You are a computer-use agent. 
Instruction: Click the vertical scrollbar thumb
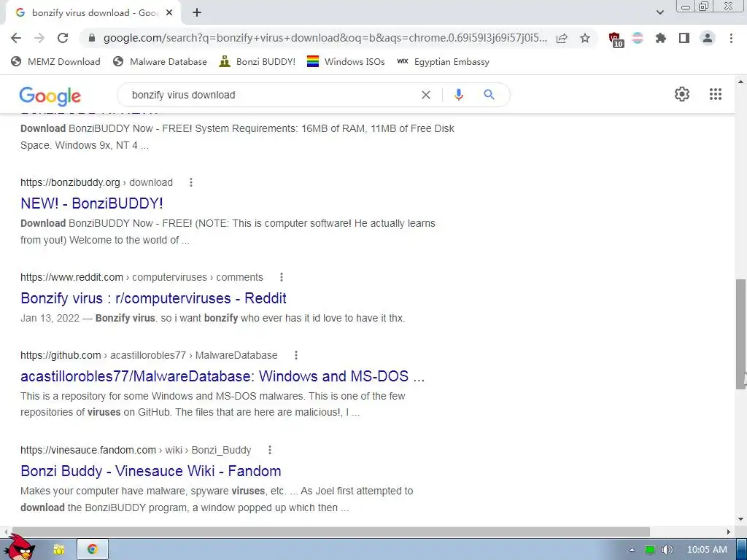point(741,334)
